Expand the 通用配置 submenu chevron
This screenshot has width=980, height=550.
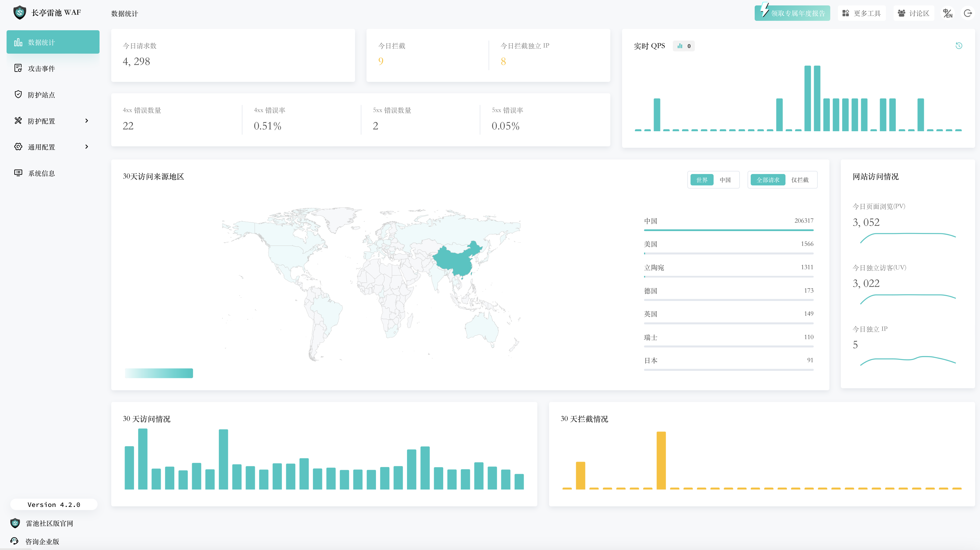pos(87,147)
